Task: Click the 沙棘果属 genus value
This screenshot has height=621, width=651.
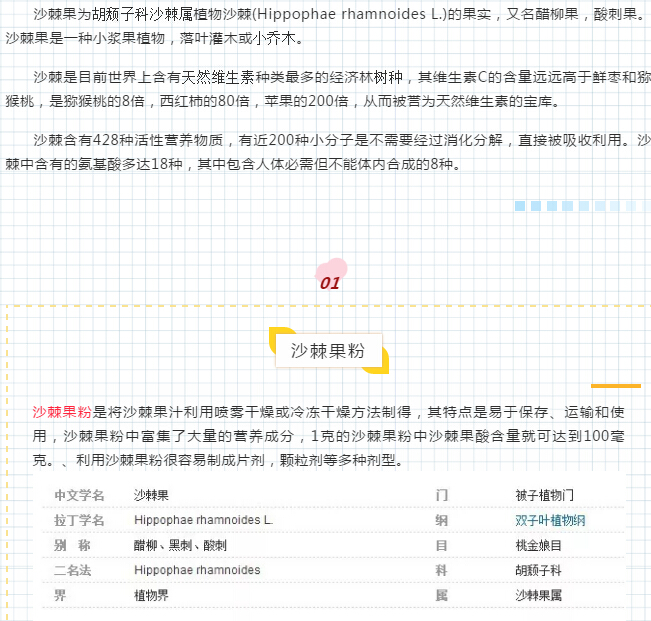Action: 538,595
